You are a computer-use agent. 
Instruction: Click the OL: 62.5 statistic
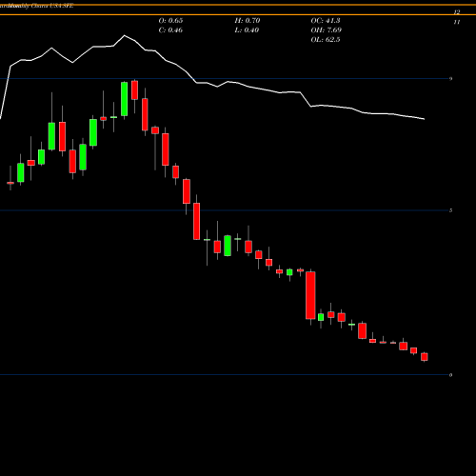[326, 40]
